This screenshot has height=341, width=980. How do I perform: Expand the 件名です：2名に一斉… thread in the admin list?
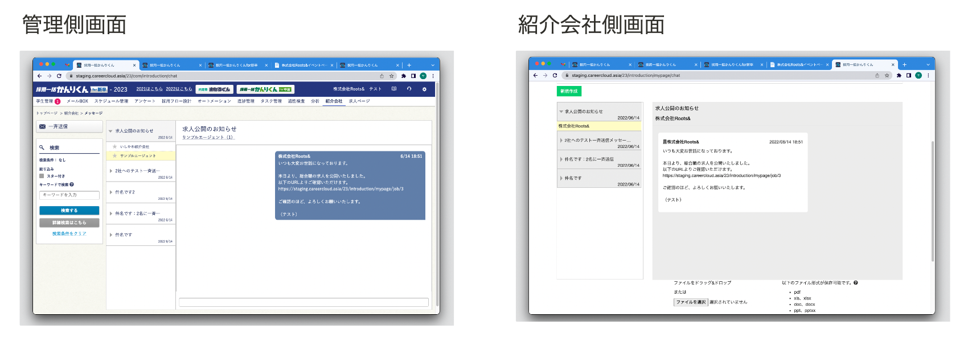tap(110, 213)
